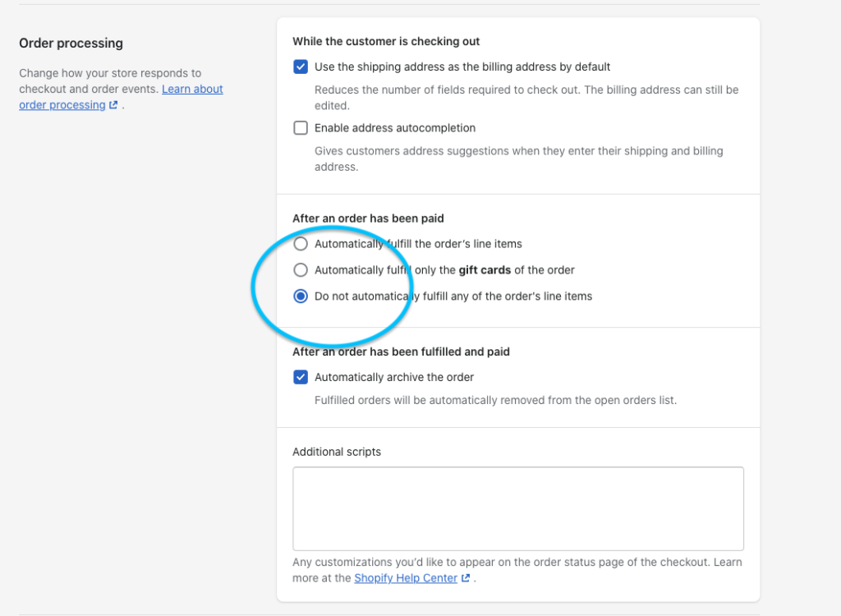Open the Learn about order processing link
Image resolution: width=841 pixels, height=616 pixels.
[192, 89]
